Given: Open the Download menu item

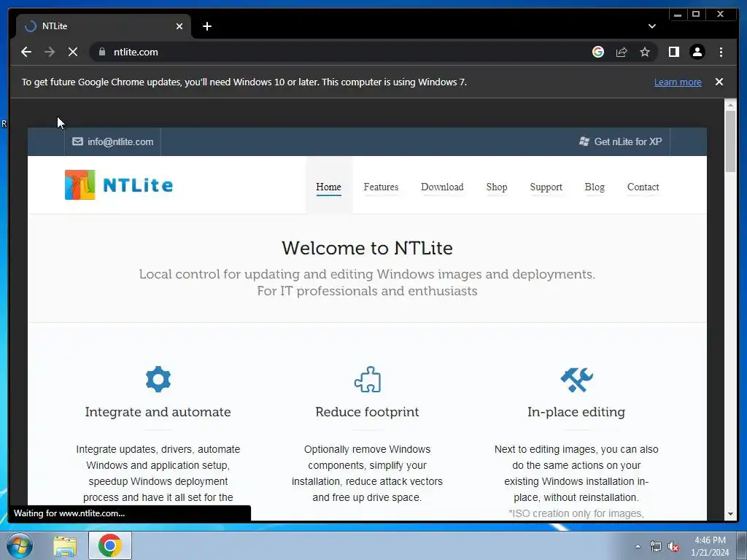Looking at the screenshot, I should pyautogui.click(x=442, y=187).
